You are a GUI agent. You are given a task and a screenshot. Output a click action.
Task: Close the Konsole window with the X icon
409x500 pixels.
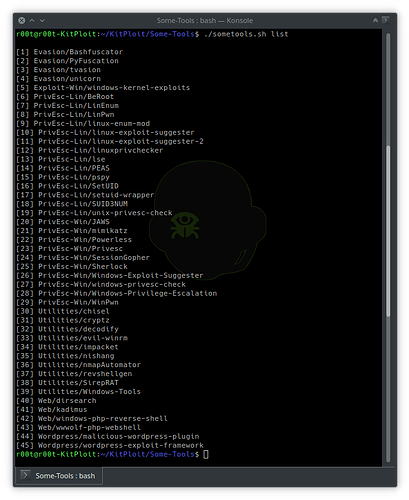click(22, 21)
